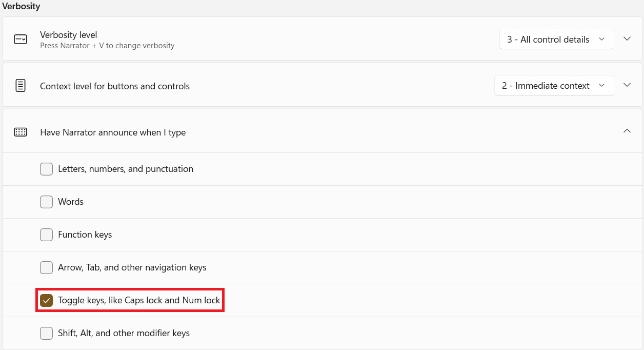Viewport: 644px width, 350px height.
Task: Expand the Verbosity level section chevron
Action: click(627, 39)
